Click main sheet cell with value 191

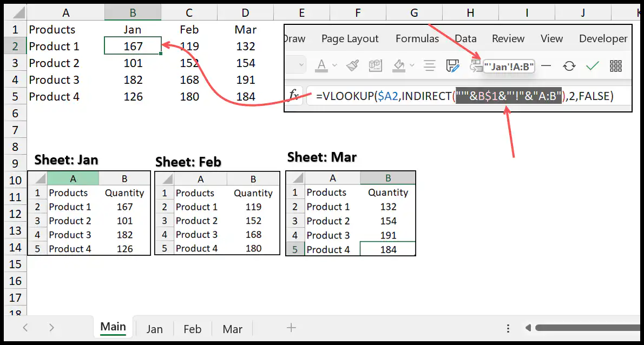246,80
